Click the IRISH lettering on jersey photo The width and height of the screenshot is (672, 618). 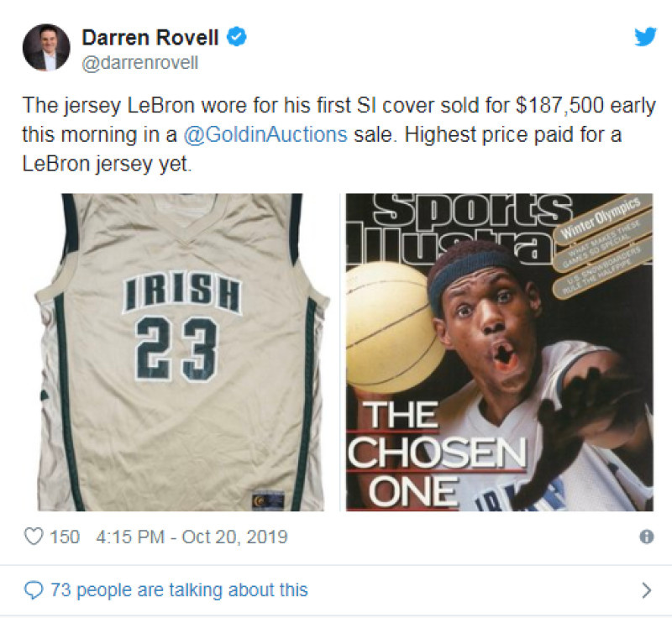click(x=182, y=294)
